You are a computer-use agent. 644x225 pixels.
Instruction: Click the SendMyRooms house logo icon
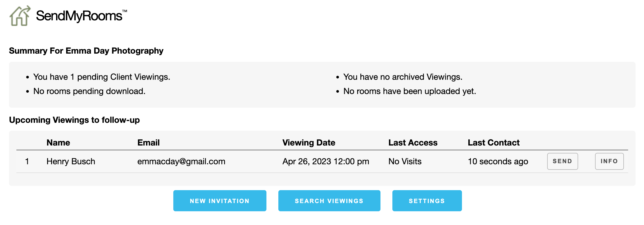[x=20, y=16]
